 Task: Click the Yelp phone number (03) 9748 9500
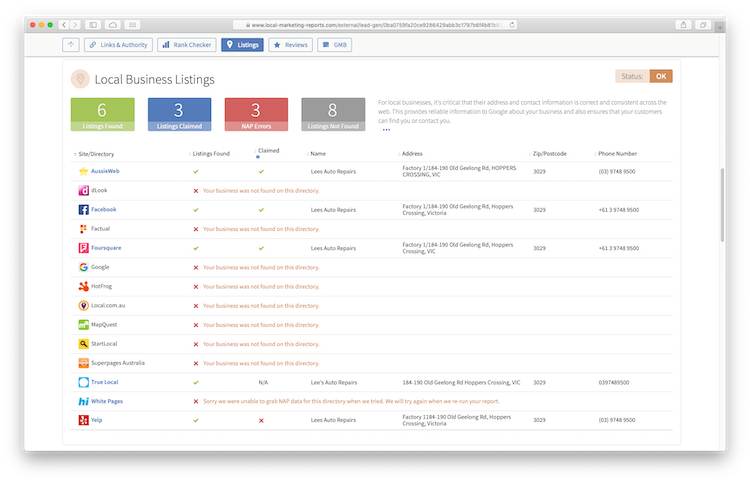pos(617,420)
